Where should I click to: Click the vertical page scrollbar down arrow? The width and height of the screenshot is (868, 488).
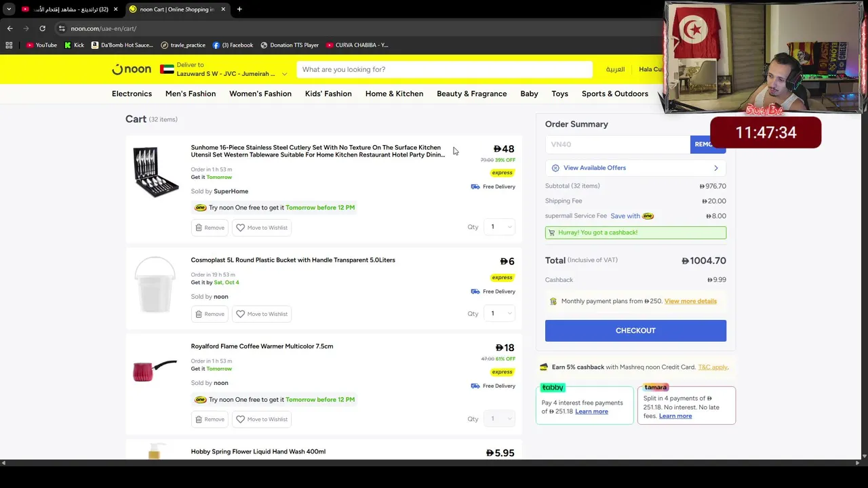point(864,457)
